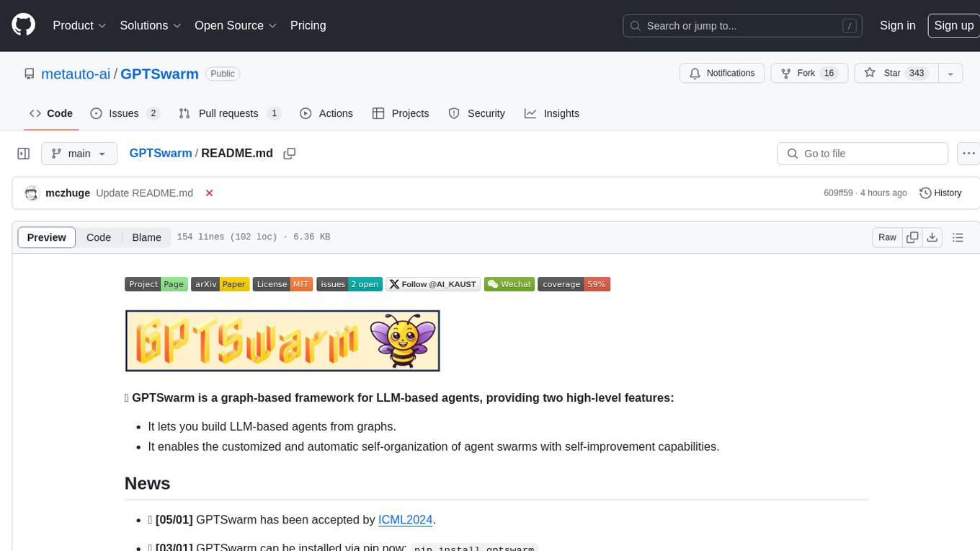Click the Project Page badge
The width and height of the screenshot is (980, 551).
[156, 284]
